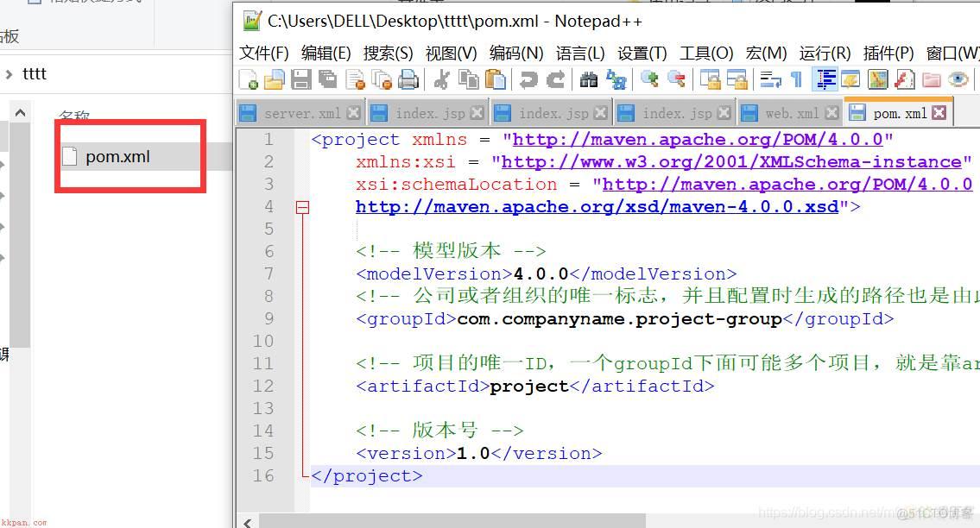Save the file using the floppy disk icon
The height and width of the screenshot is (528, 980).
pos(301,79)
